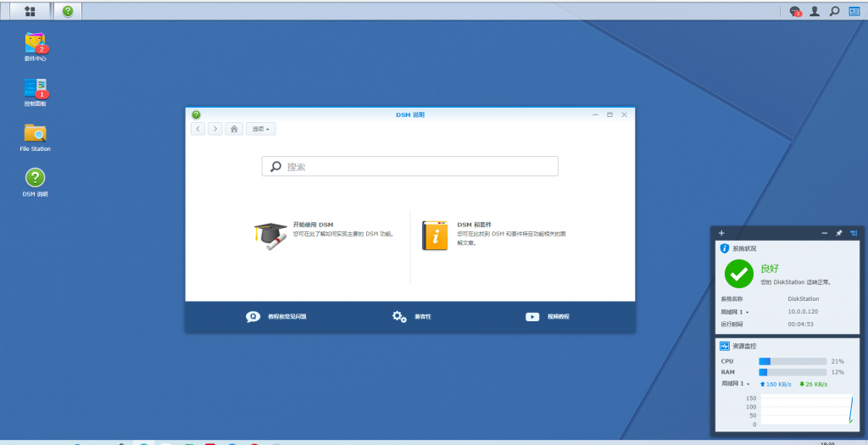This screenshot has width=868, height=445.
Task: Go forward in the DSM Help window
Action: (215, 129)
